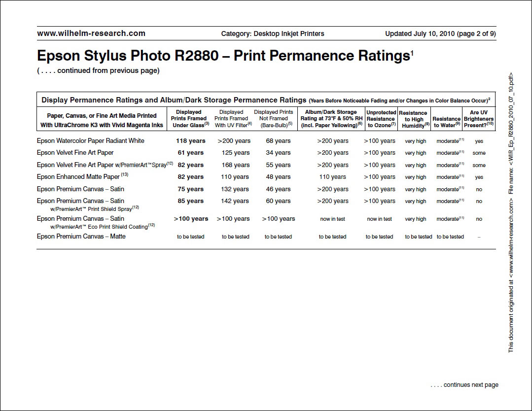Click the '46 years' value
Viewport: 532px width, 411px height.
[278, 189]
